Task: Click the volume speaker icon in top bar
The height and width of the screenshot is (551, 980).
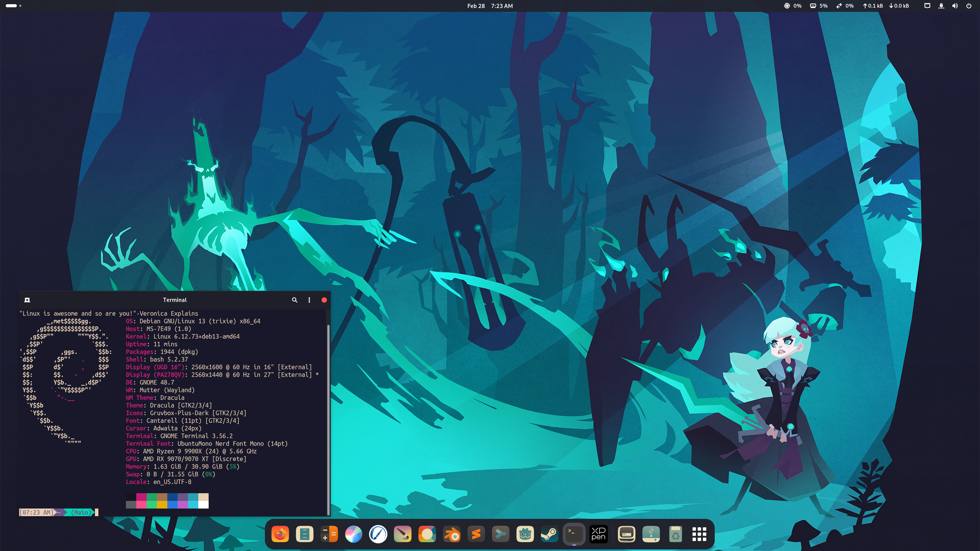Action: pyautogui.click(x=955, y=6)
